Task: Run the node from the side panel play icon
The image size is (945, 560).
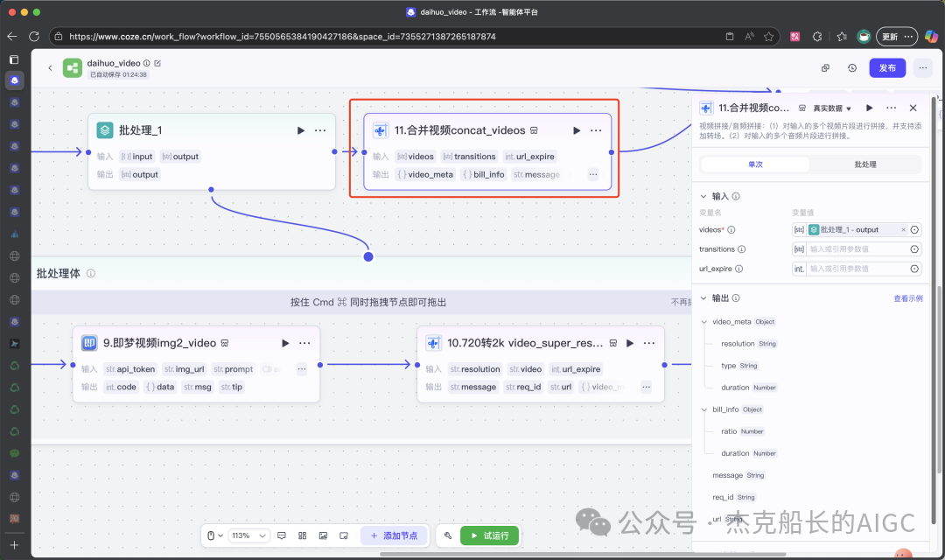Action: coord(869,108)
